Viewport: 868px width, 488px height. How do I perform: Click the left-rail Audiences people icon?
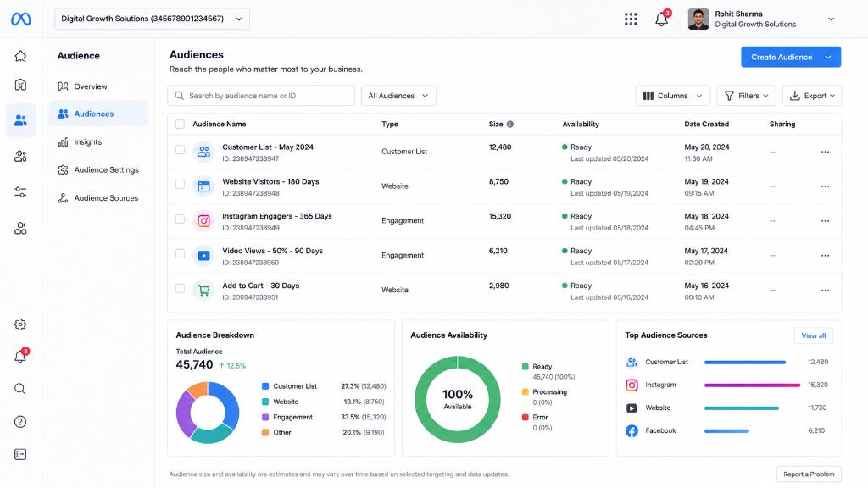point(20,120)
